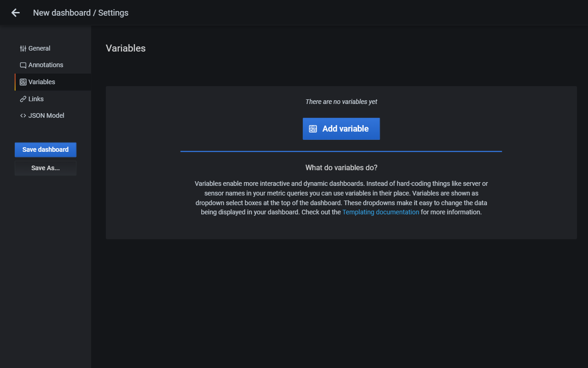Viewport: 588px width, 368px height.
Task: Open the JSON Model section
Action: 47,115
